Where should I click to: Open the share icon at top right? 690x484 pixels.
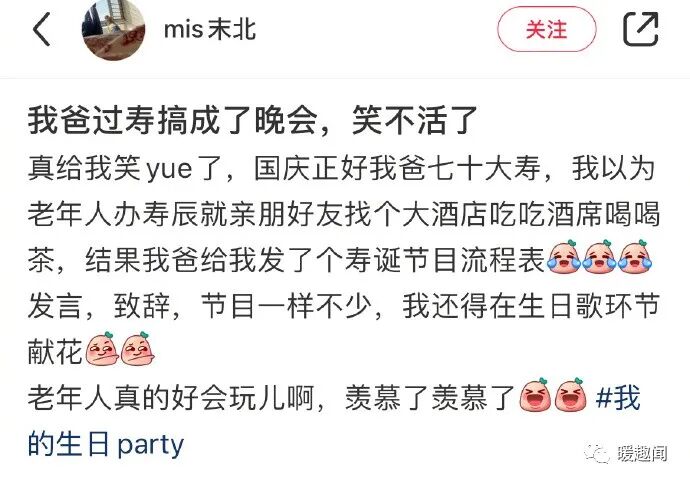click(x=641, y=29)
